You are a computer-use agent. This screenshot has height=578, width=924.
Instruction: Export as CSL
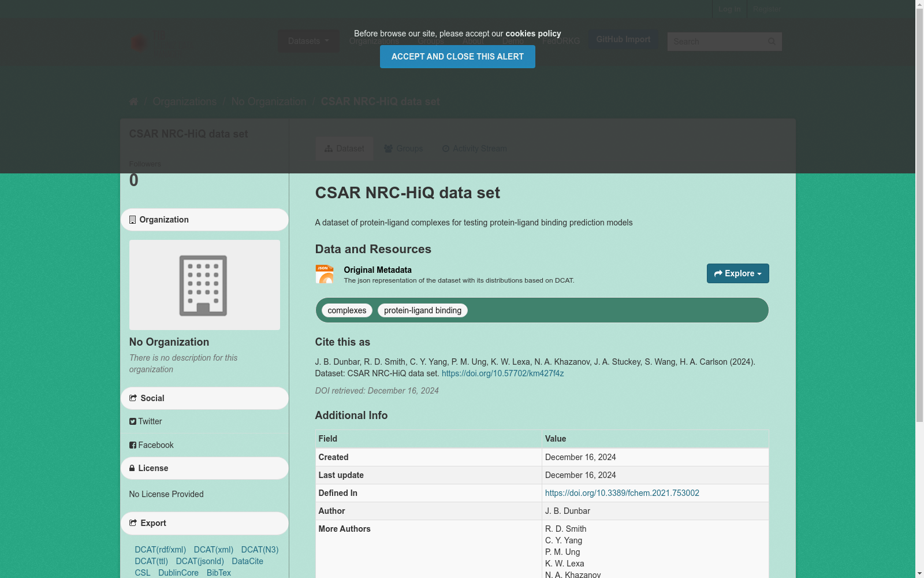[x=143, y=573]
